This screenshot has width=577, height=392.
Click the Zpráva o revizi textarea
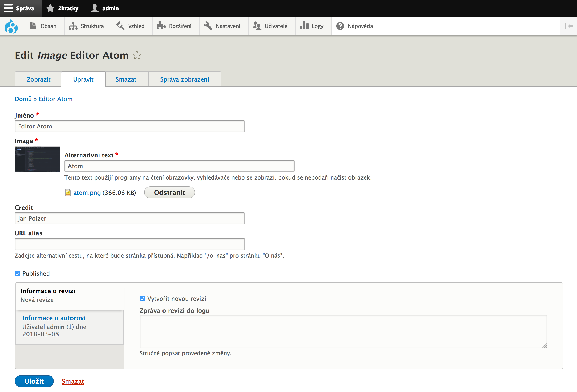point(343,331)
